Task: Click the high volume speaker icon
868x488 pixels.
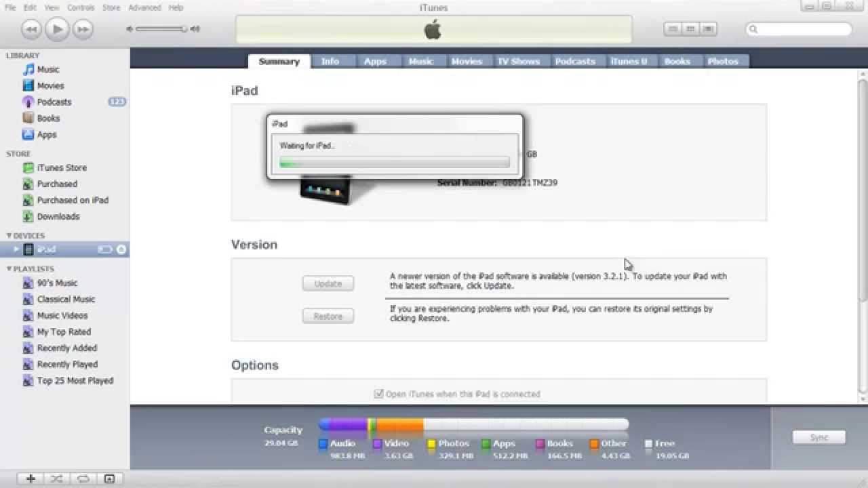Action: pyautogui.click(x=195, y=29)
